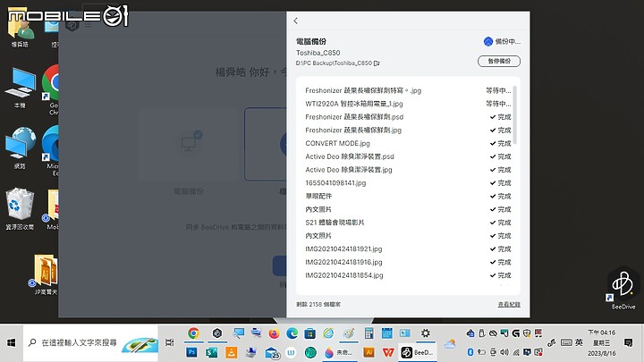The height and width of the screenshot is (362, 644).
Task: Open the BeeDrive desktop shortcut
Action: [623, 288]
